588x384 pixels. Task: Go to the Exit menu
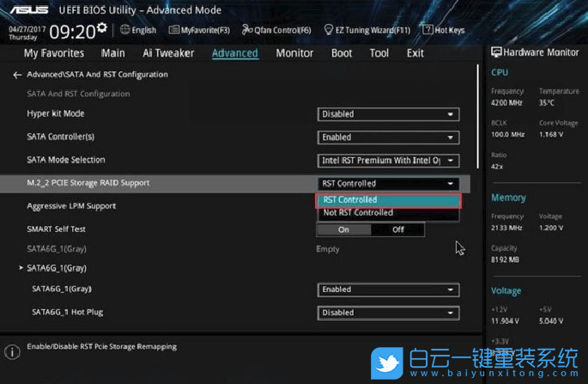tap(415, 53)
